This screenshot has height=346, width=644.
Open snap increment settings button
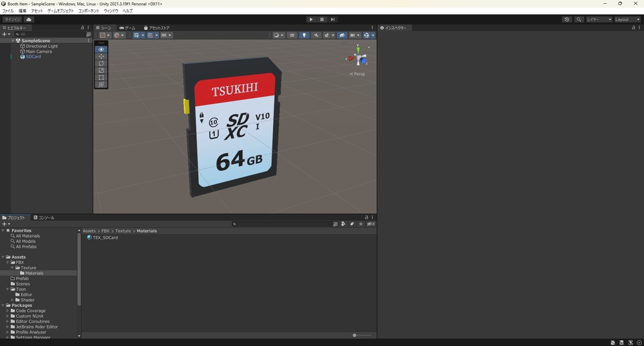pyautogui.click(x=166, y=35)
